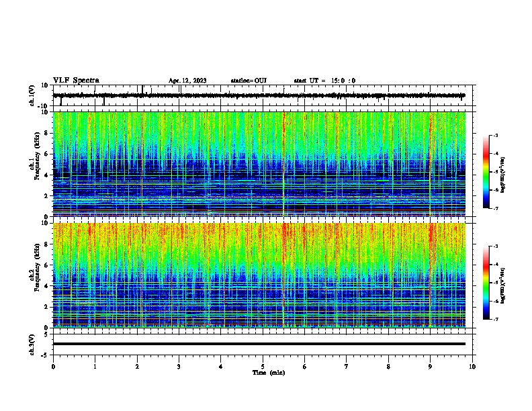Click the "Time (min)" axis label

click(x=269, y=373)
